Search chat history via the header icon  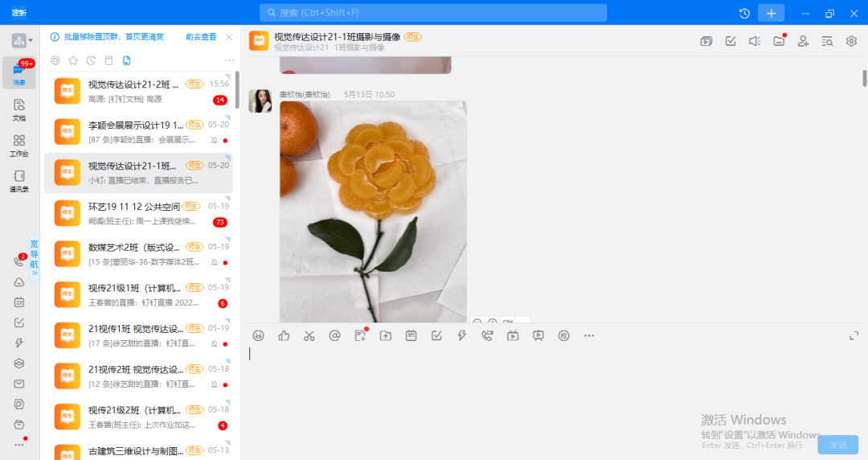point(827,41)
